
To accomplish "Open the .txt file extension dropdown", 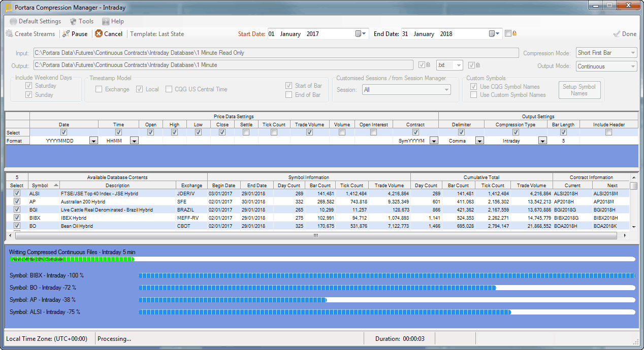I will click(x=459, y=65).
